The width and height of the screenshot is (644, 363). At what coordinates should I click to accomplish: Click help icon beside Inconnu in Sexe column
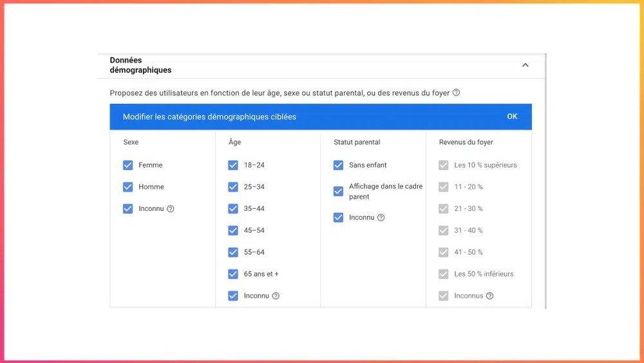[x=171, y=209]
